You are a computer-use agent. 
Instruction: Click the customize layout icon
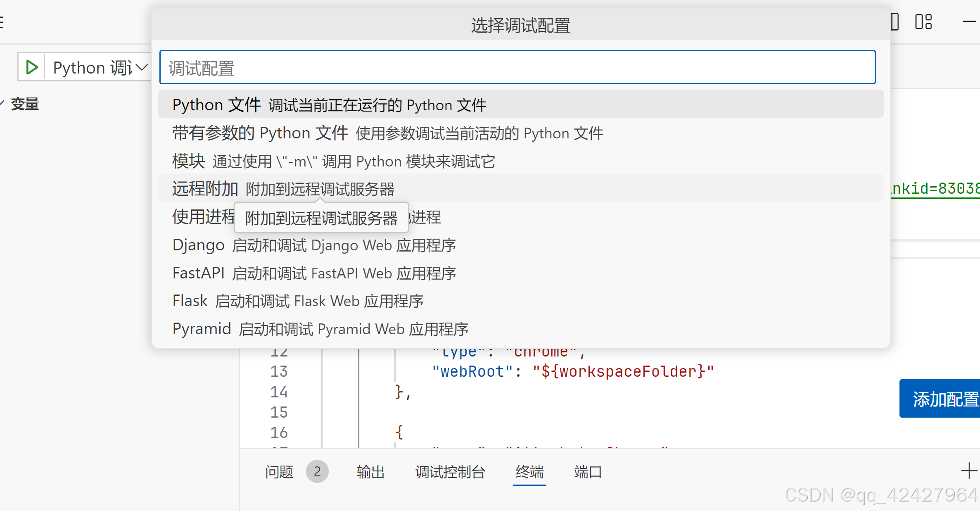click(x=923, y=22)
